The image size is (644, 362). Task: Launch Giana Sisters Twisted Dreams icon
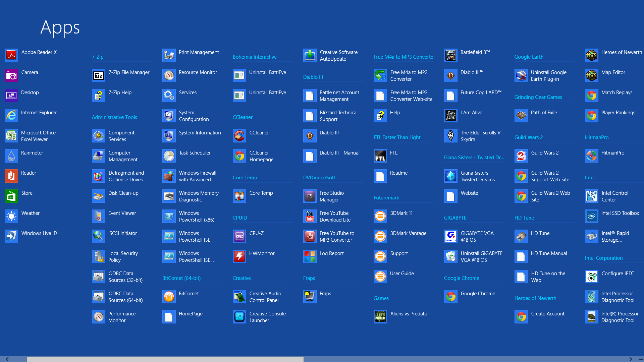[451, 176]
